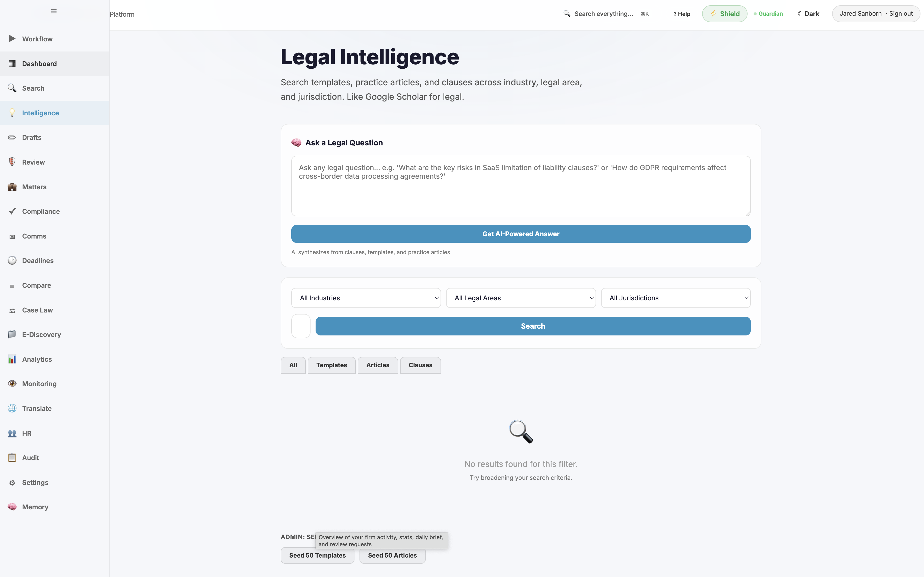Click the Analytics bar chart icon

pos(12,359)
